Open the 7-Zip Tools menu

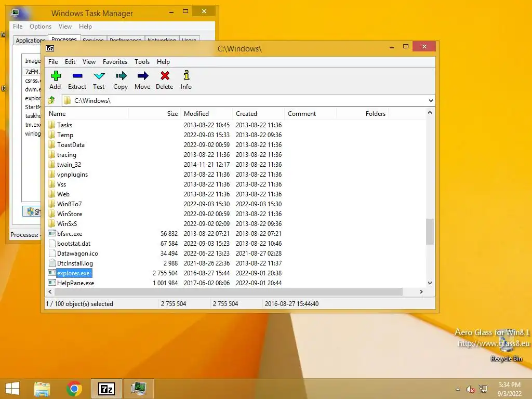pyautogui.click(x=142, y=62)
